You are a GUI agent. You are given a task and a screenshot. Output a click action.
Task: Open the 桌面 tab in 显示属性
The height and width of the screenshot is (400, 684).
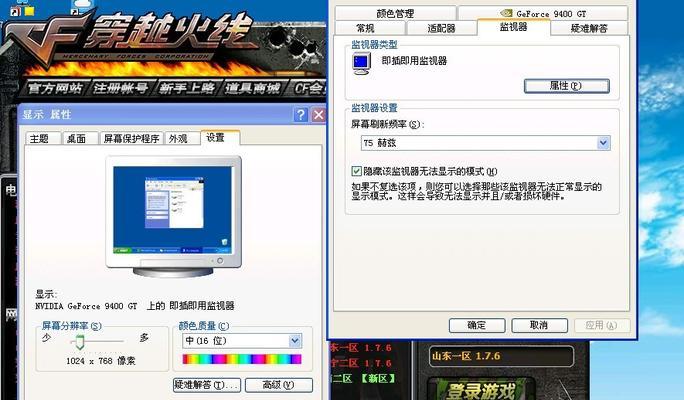(79, 138)
